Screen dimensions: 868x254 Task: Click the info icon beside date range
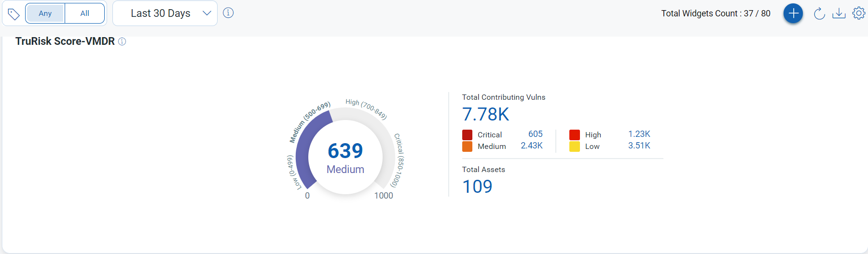point(229,13)
